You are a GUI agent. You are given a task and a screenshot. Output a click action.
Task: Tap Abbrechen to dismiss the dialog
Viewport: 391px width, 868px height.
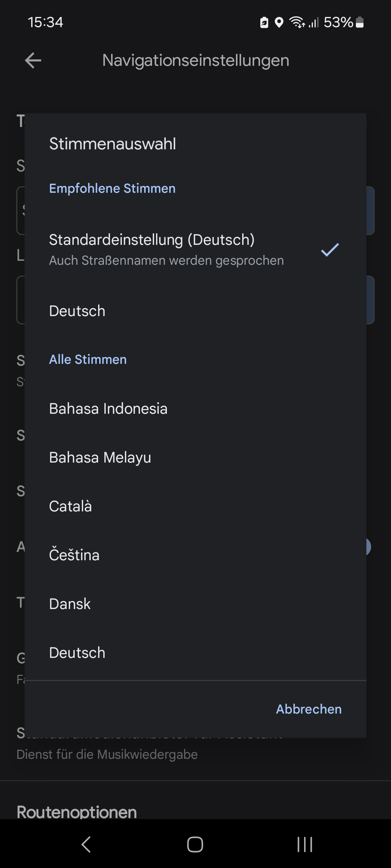309,709
